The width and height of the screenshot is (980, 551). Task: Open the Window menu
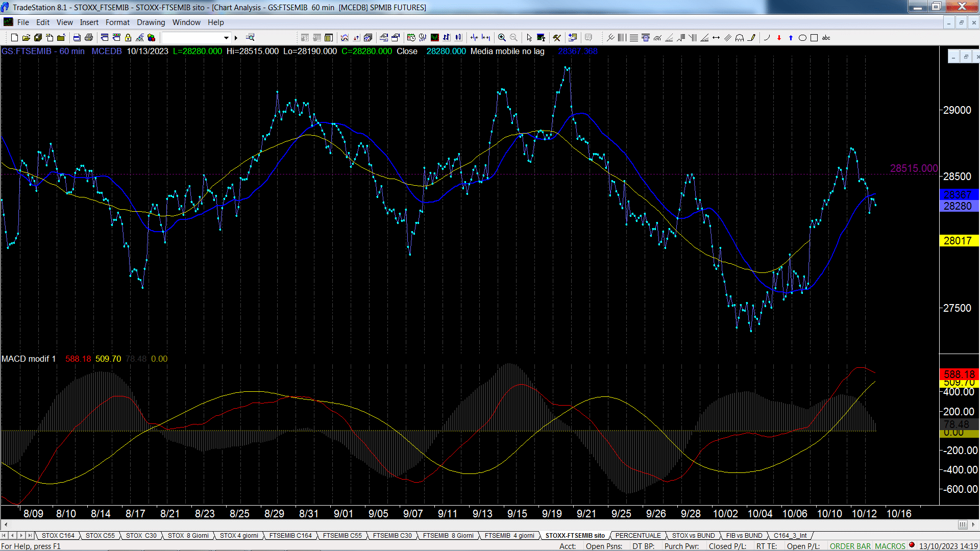[x=186, y=22]
